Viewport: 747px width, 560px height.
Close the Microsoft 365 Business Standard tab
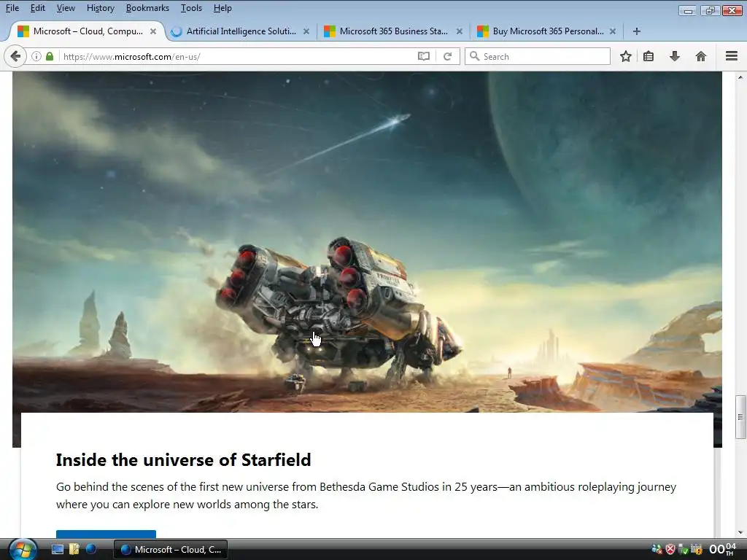pos(460,31)
